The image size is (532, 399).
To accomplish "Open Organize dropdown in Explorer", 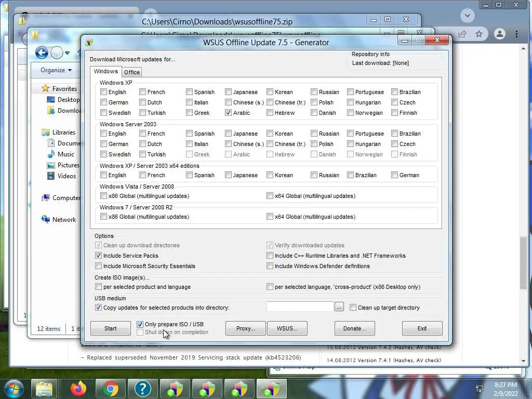I will pyautogui.click(x=56, y=70).
